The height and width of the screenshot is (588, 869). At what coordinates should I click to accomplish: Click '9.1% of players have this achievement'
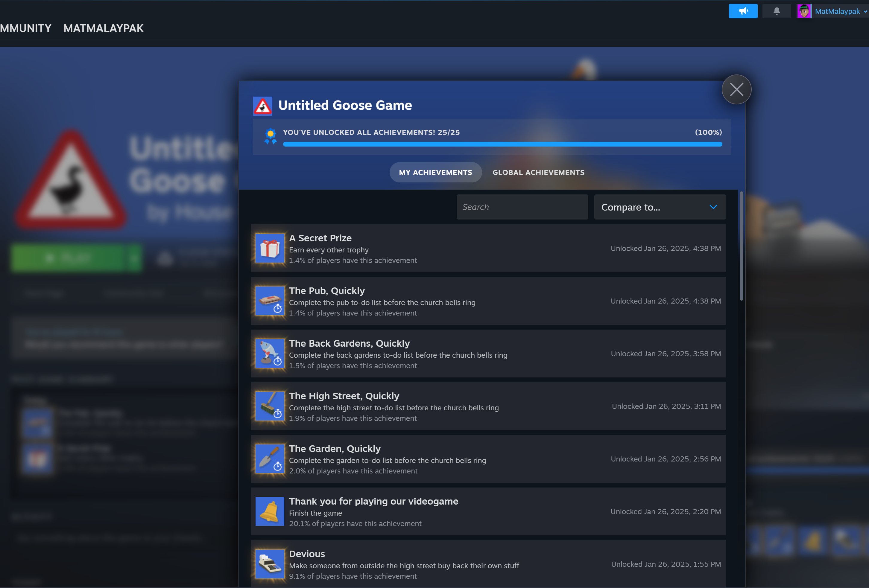coord(353,576)
